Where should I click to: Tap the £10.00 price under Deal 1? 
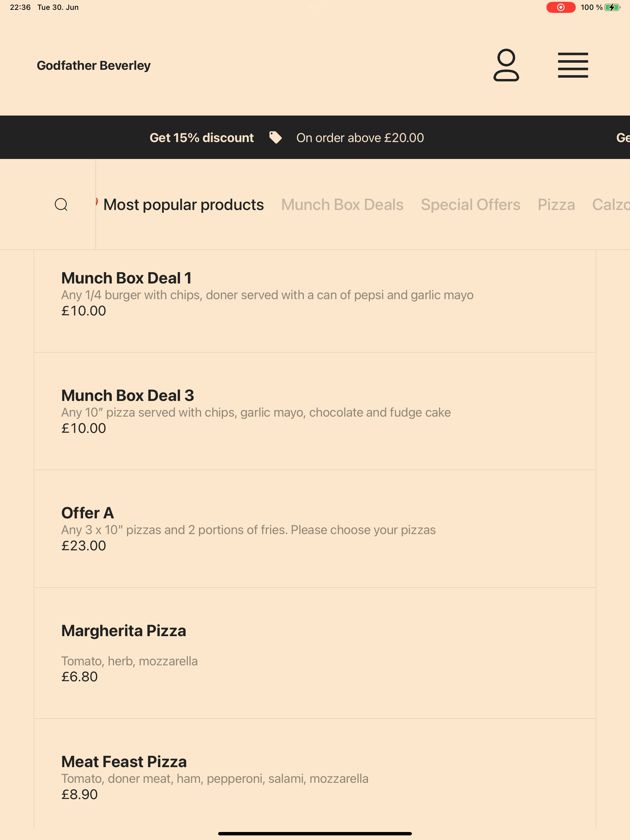coord(84,311)
